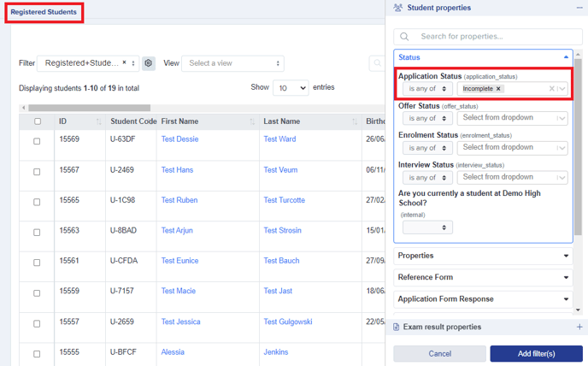Select the checkbox for student 15563
This screenshot has width=588, height=366.
coord(37,233)
